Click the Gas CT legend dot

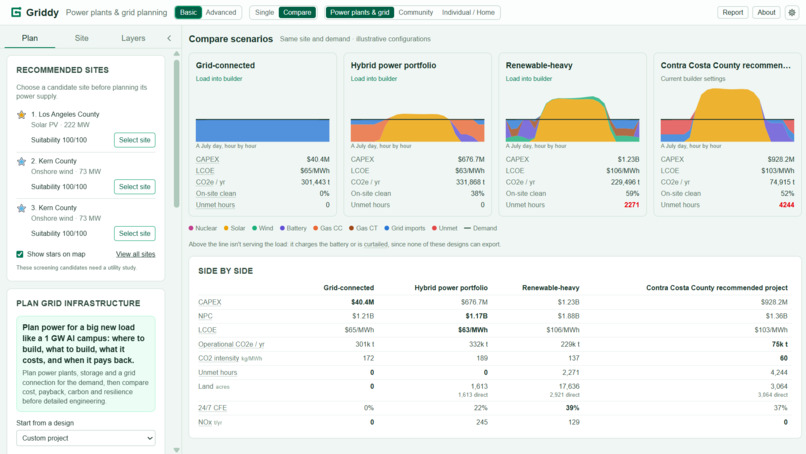(352, 228)
